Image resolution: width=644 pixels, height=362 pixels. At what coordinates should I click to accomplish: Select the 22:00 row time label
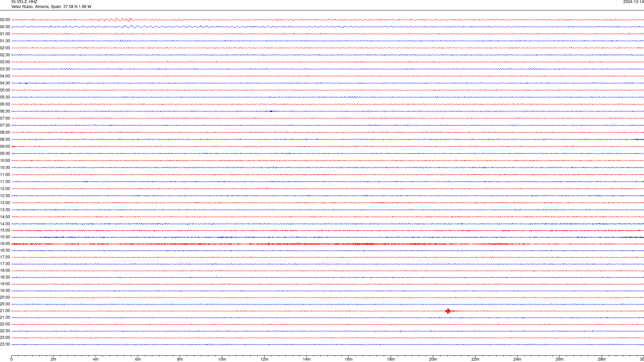[5, 324]
